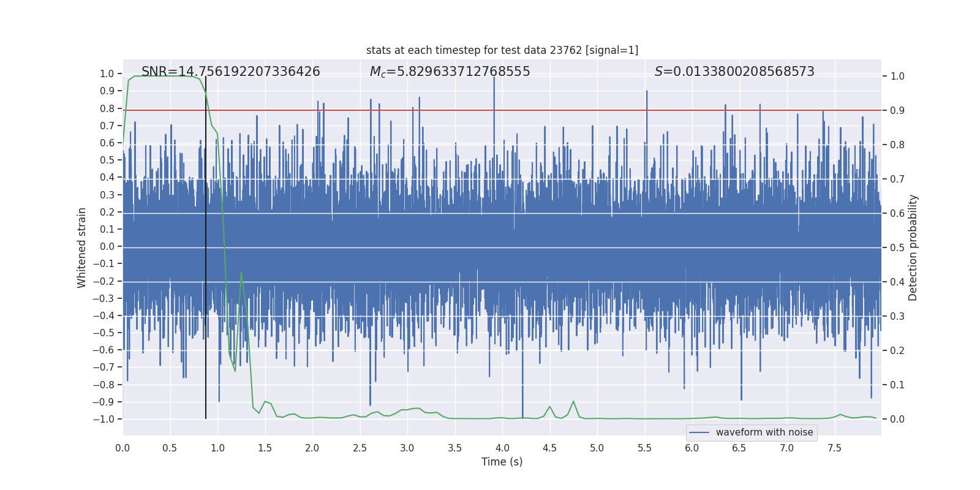Click the 1.0 tick on the time axis

(217, 448)
